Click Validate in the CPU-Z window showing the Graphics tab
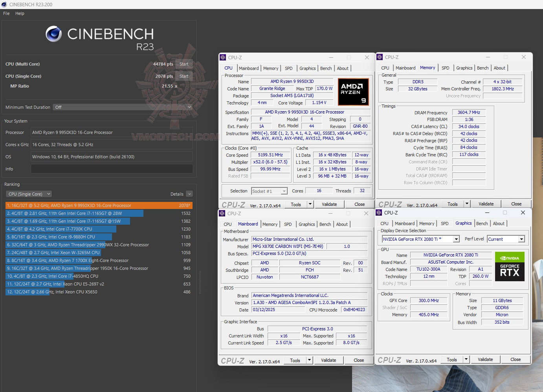The width and height of the screenshot is (543, 392). [x=485, y=359]
